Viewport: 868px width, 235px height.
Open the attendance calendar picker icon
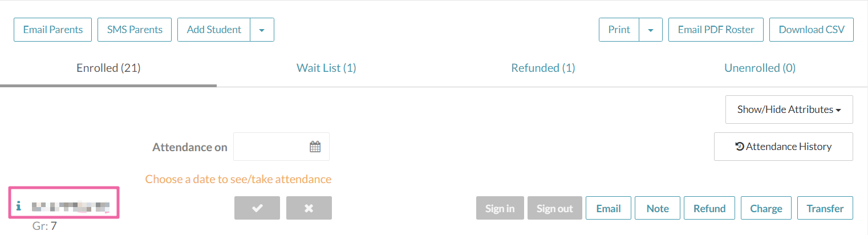pyautogui.click(x=315, y=147)
